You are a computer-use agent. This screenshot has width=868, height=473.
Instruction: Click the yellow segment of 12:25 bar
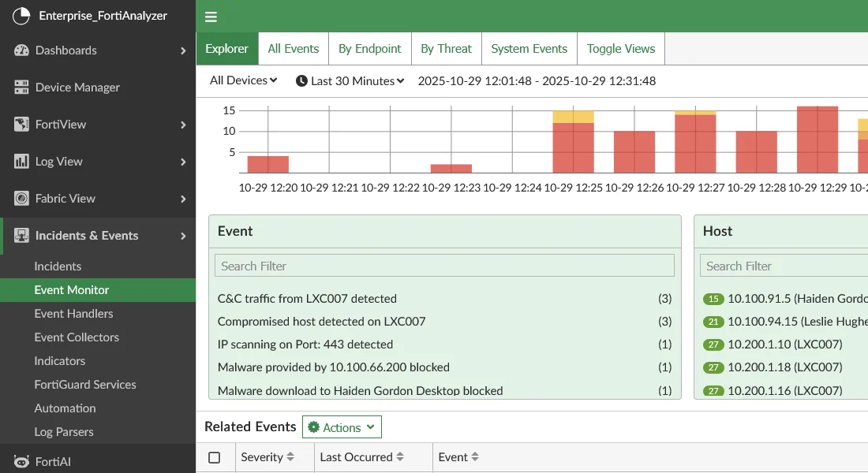tap(573, 117)
